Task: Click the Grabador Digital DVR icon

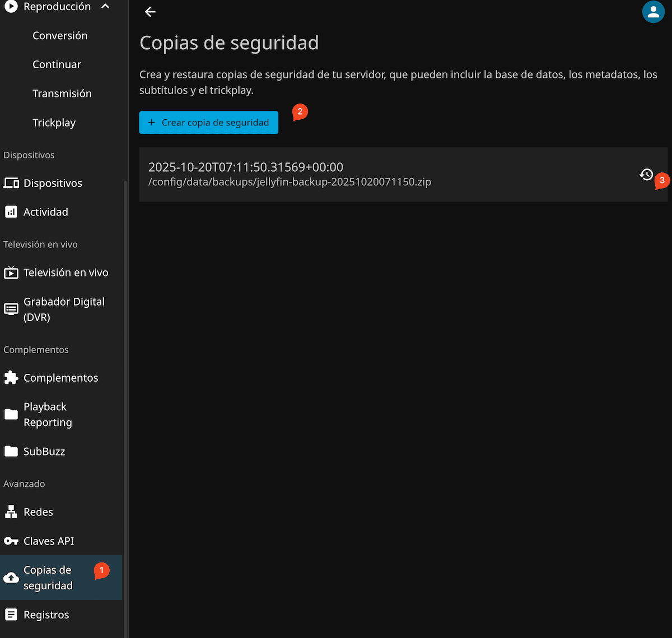Action: pyautogui.click(x=11, y=309)
